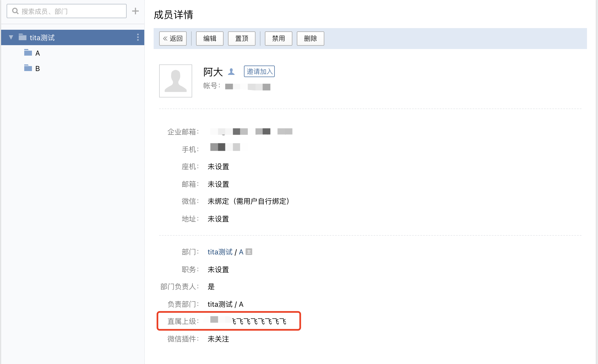The image size is (598, 364).
Task: Open the tita测试 department link
Action: [220, 252]
